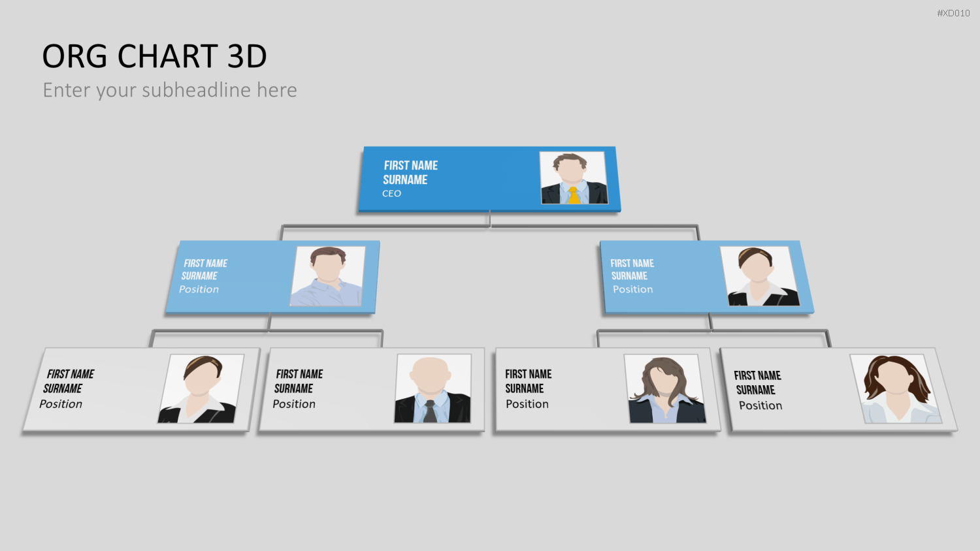This screenshot has height=551, width=980.
Task: Click woman with auburn hair, white blouse avatar
Action: coord(896,388)
